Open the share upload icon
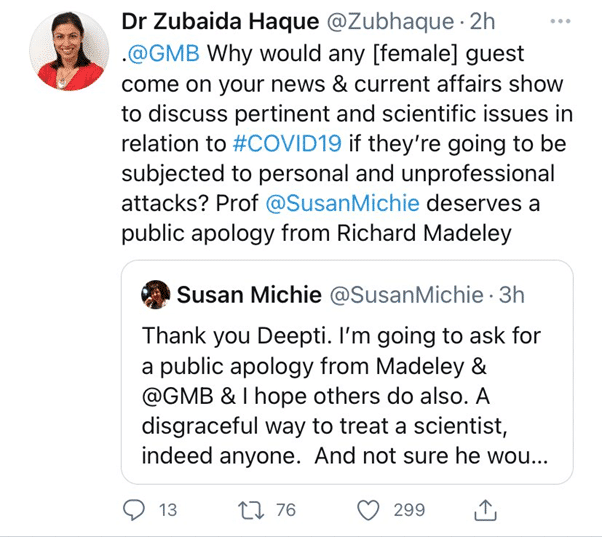This screenshot has height=537, width=602. (485, 510)
